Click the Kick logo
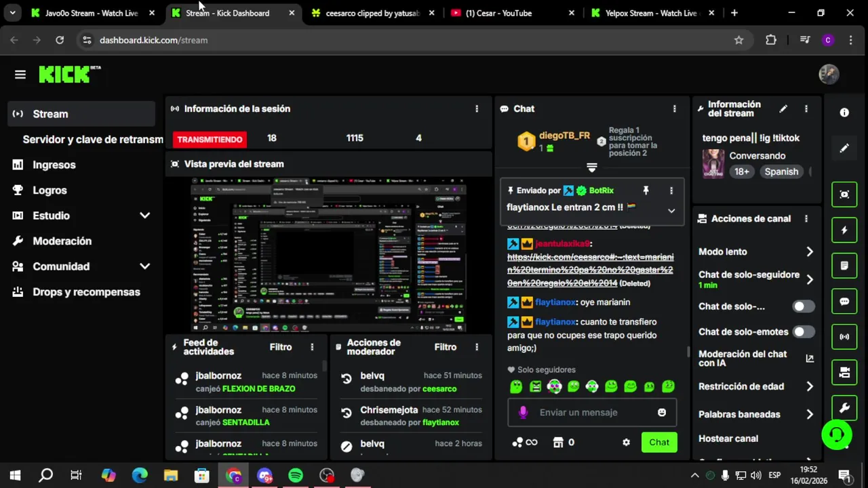868x488 pixels. tap(69, 75)
